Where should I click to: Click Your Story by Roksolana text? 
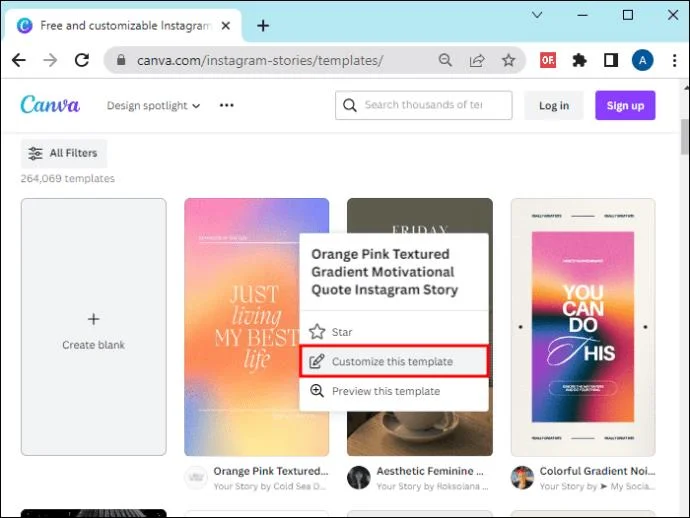click(x=433, y=486)
